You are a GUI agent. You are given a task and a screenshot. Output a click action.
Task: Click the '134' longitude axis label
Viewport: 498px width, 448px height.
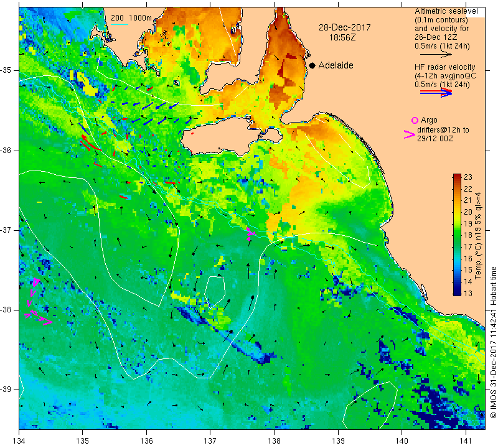[19, 441]
